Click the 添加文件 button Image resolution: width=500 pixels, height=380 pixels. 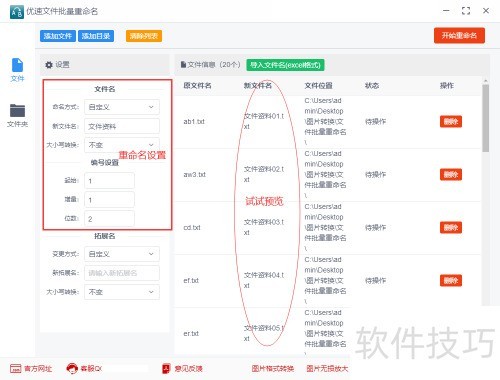(x=58, y=36)
